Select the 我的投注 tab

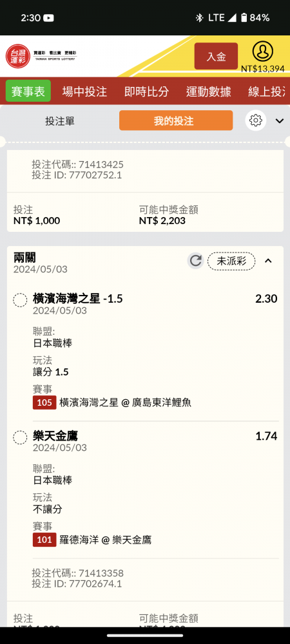[x=176, y=121]
